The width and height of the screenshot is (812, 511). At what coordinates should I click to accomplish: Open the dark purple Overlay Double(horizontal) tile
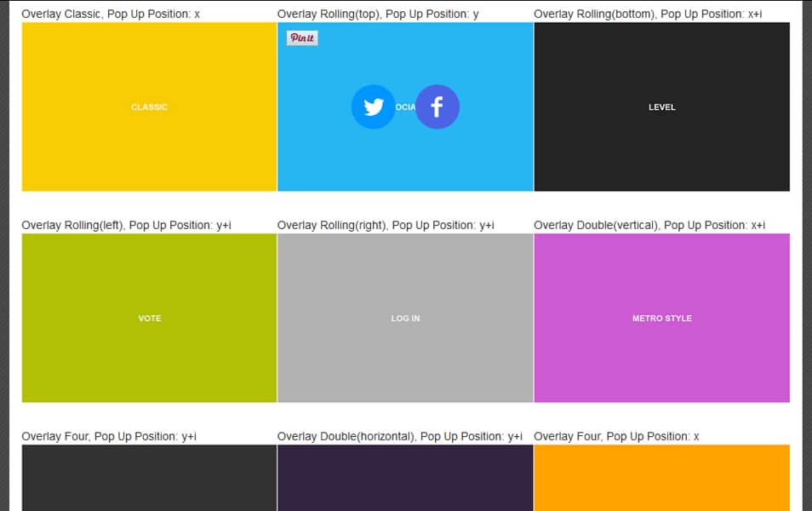[x=405, y=477]
